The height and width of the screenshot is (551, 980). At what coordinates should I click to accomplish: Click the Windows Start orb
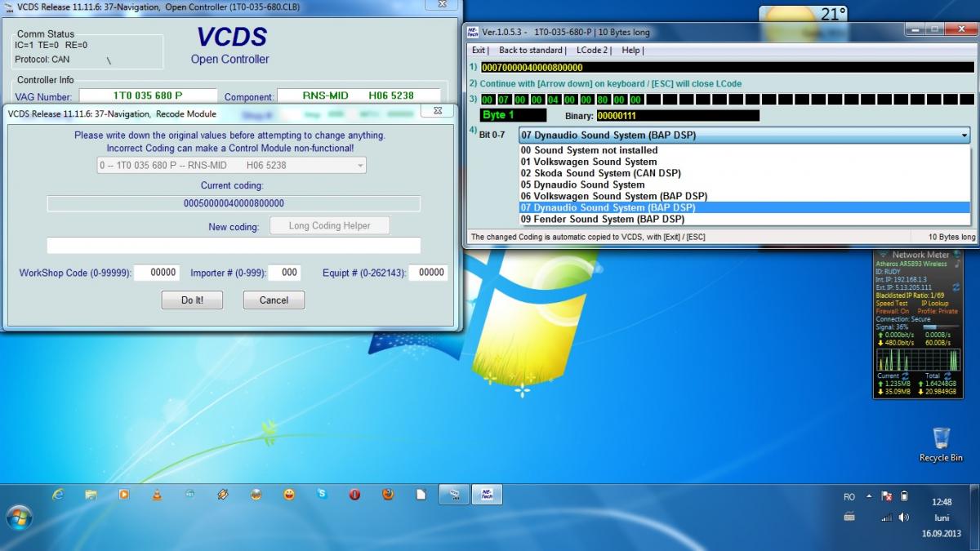pyautogui.click(x=18, y=518)
